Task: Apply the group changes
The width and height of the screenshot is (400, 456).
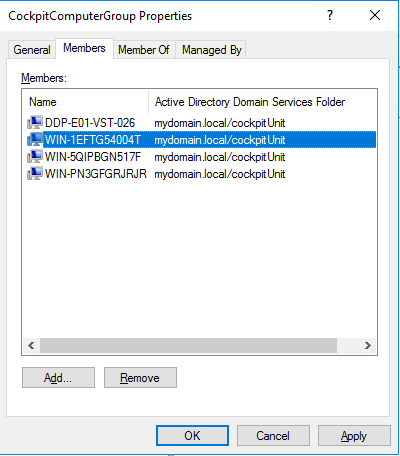Action: click(x=354, y=436)
